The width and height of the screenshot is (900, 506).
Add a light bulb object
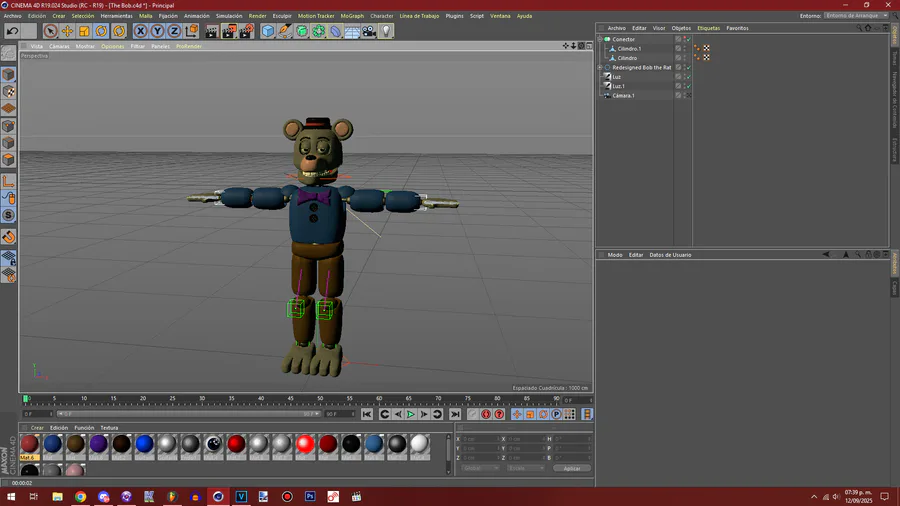386,31
